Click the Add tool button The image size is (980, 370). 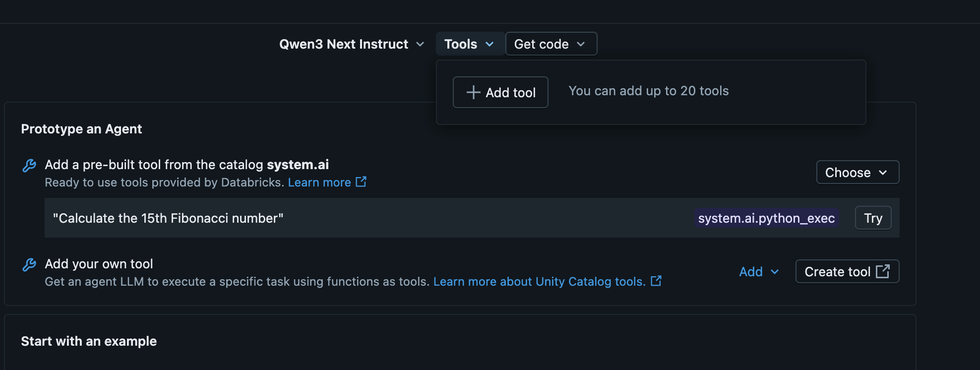pyautogui.click(x=500, y=92)
